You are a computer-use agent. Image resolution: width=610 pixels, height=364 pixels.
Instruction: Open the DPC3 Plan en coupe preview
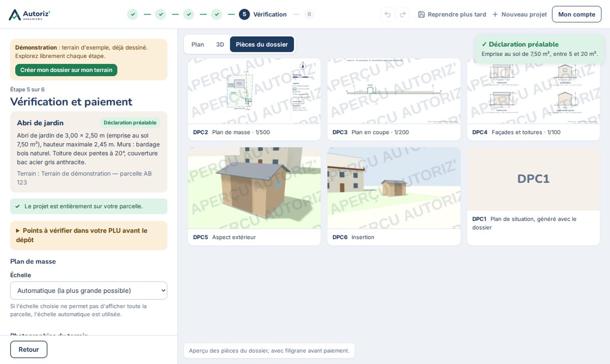pyautogui.click(x=394, y=100)
